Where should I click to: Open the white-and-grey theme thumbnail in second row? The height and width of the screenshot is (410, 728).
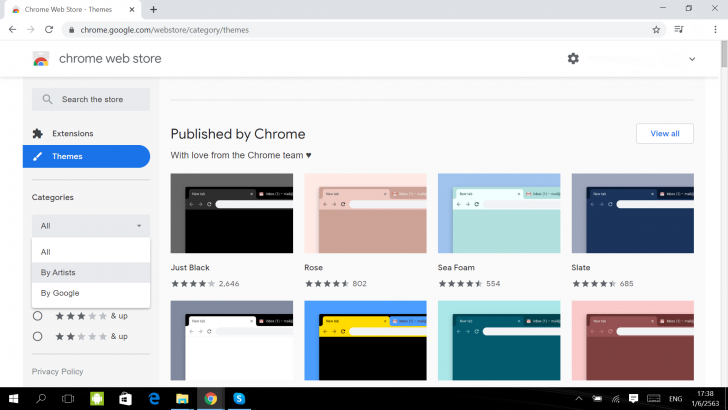click(232, 340)
